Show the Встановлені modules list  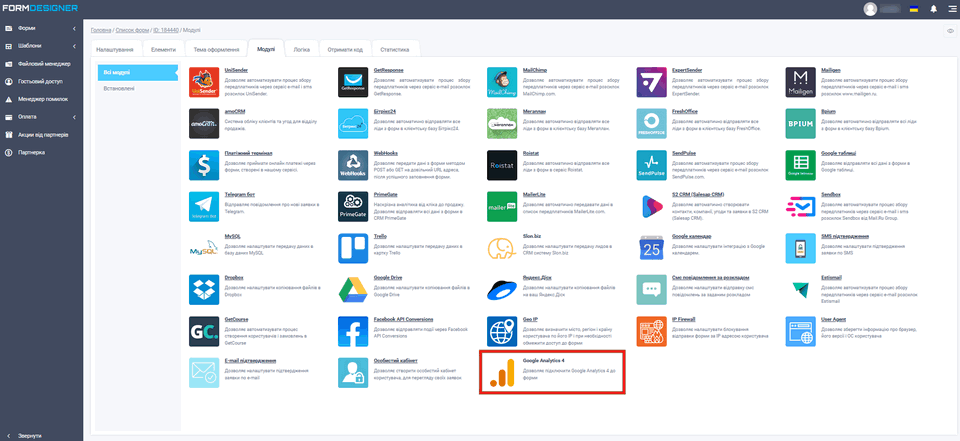tap(120, 89)
